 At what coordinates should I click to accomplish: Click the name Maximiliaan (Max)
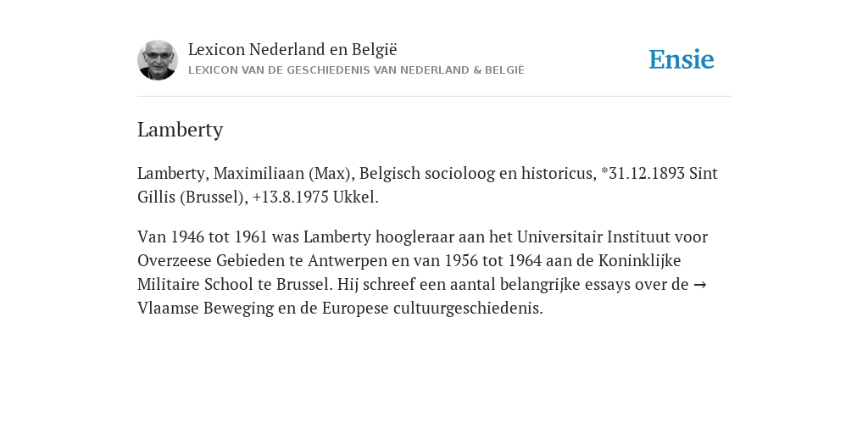[282, 173]
